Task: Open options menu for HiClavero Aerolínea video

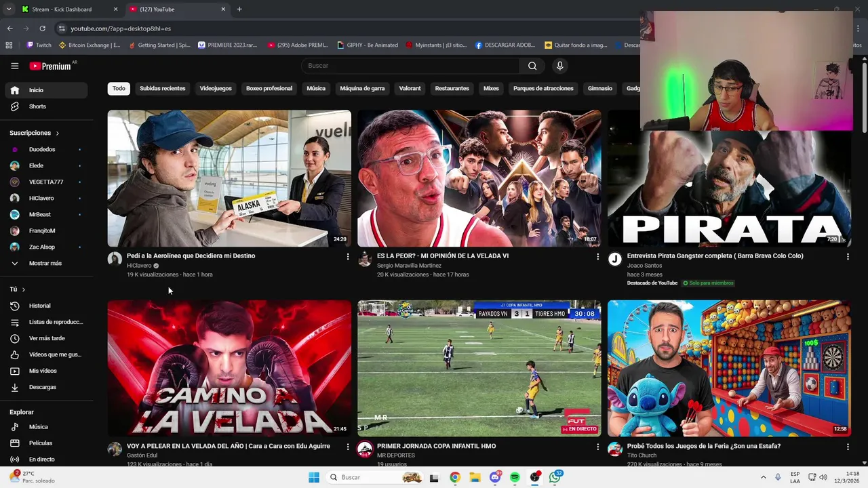Action: (x=348, y=257)
